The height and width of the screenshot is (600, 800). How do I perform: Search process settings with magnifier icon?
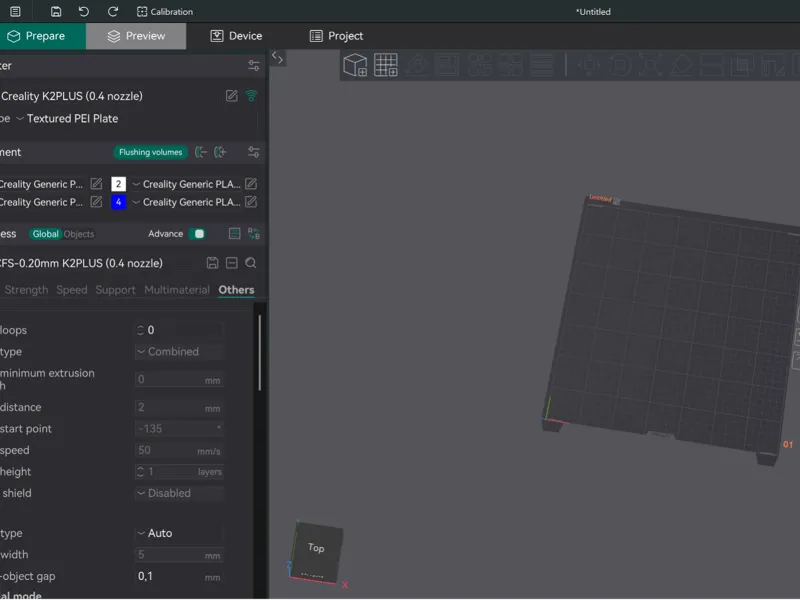[x=251, y=263]
